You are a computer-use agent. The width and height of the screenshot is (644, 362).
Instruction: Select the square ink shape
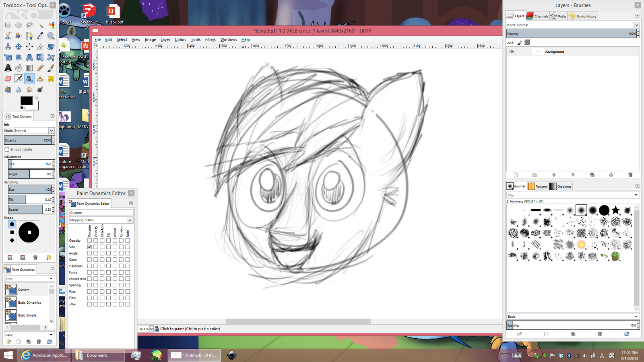pos(12,232)
